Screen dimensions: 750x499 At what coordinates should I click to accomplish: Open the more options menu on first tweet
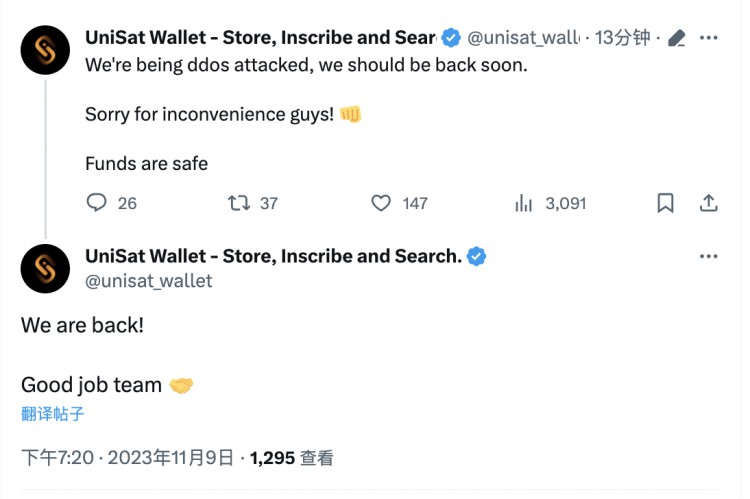(708, 38)
